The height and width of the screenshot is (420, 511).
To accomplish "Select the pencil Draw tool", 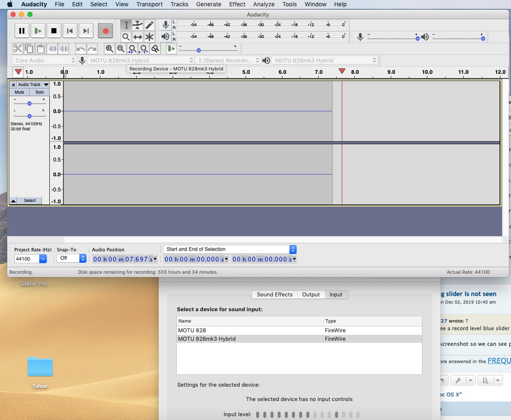I will pyautogui.click(x=149, y=25).
